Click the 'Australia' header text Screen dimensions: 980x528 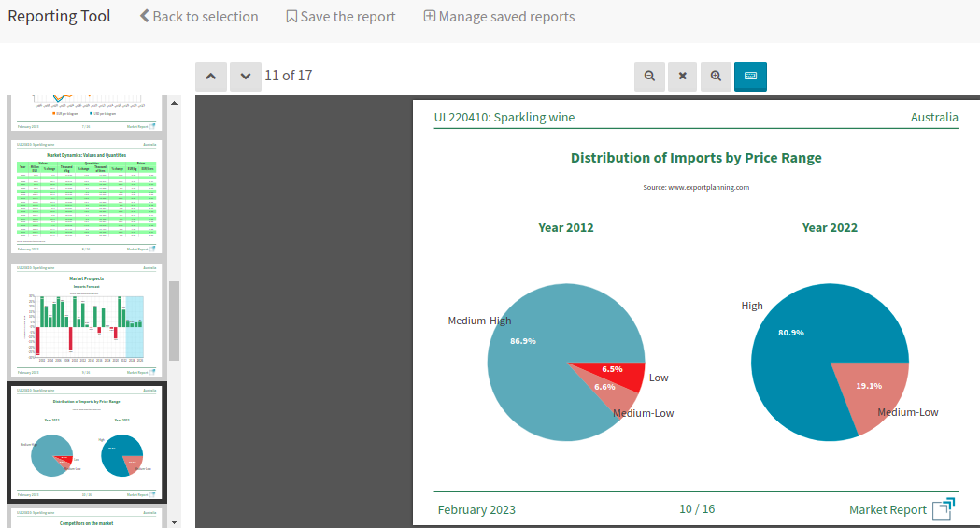[934, 118]
